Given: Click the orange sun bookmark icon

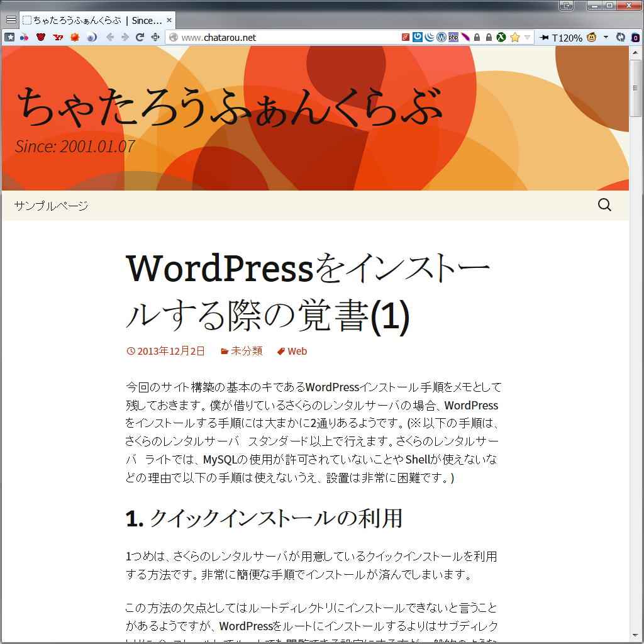Looking at the screenshot, I should click(75, 37).
